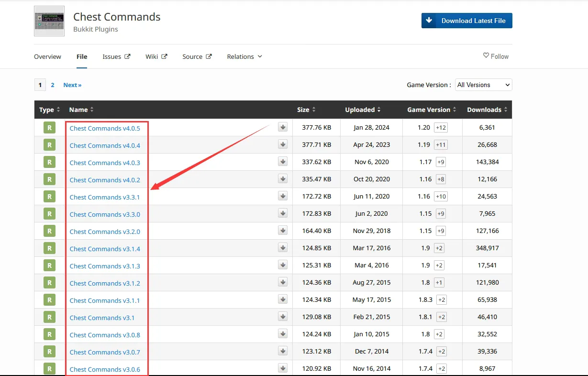Open the Game Version All Versions dropdown
588x376 pixels.
[x=483, y=85]
